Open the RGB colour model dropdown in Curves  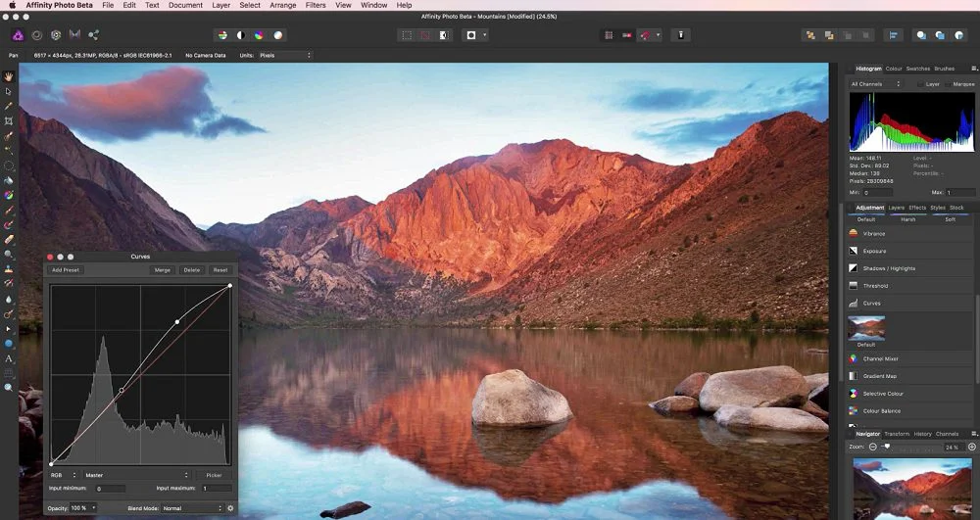[x=64, y=475]
